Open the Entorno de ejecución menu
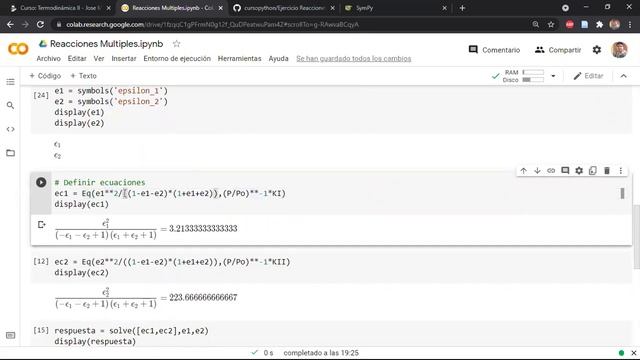The image size is (640, 360). [x=177, y=58]
